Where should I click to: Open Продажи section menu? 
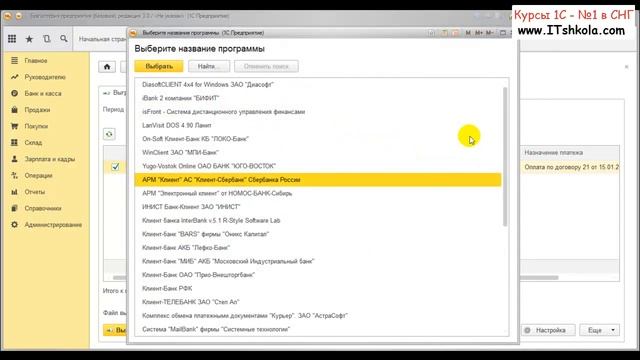pos(37,110)
